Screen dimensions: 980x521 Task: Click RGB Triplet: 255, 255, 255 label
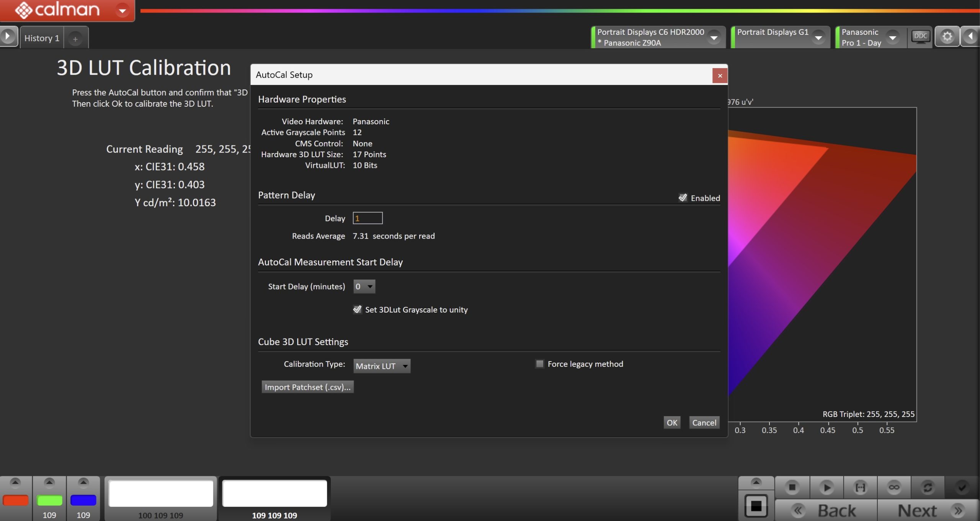(x=868, y=414)
